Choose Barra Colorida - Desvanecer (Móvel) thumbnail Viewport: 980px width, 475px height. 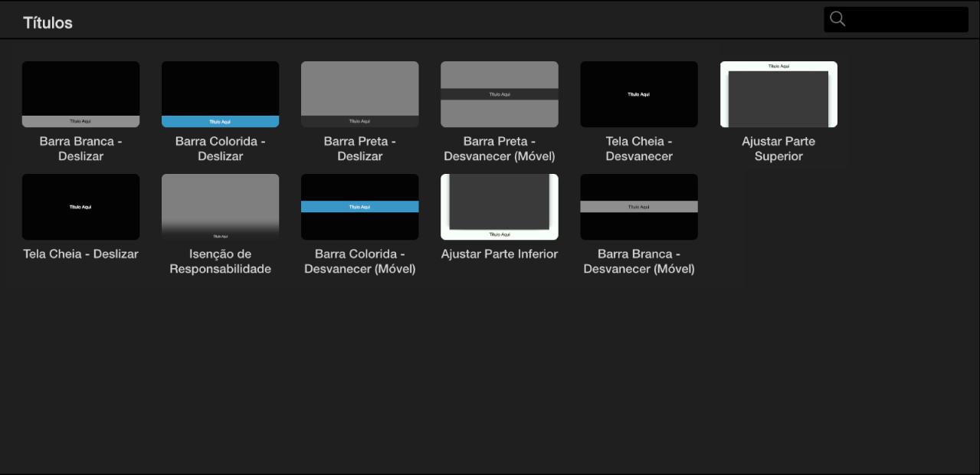359,207
